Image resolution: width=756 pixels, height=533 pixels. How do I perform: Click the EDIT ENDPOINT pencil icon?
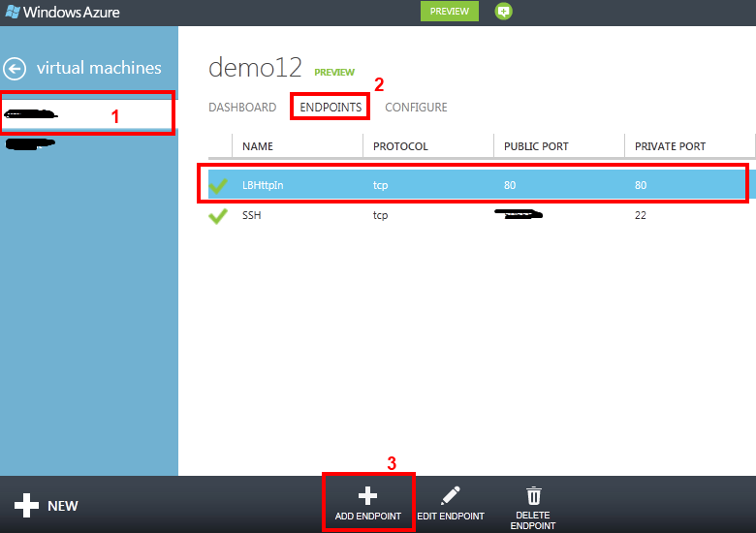[x=451, y=495]
